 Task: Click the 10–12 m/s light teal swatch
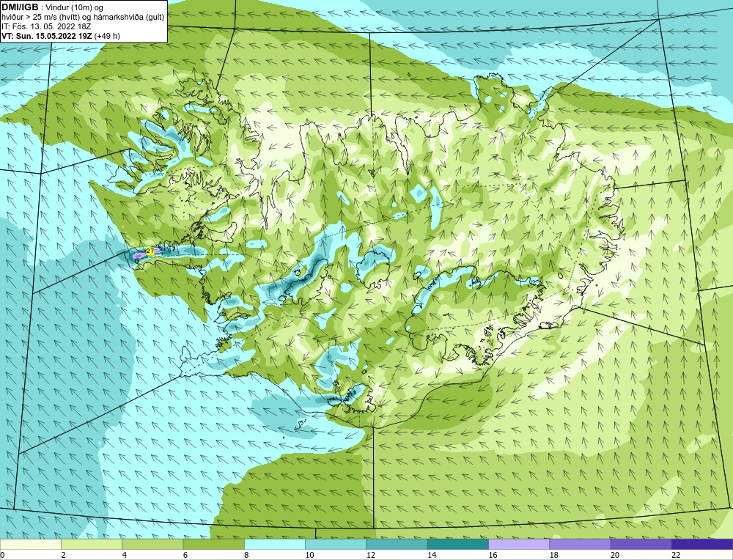click(x=336, y=545)
